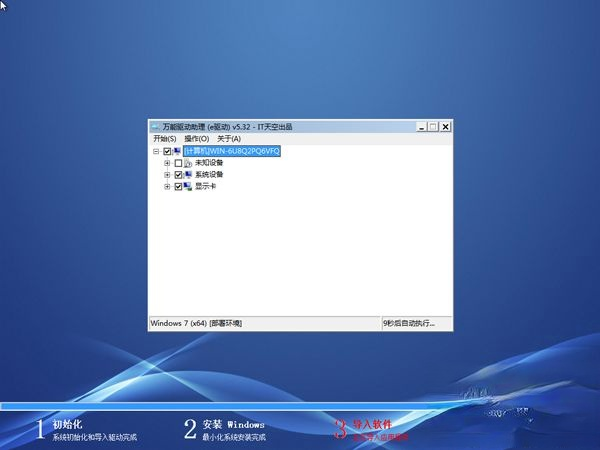Click step 2 安装 Windows label

[233, 424]
